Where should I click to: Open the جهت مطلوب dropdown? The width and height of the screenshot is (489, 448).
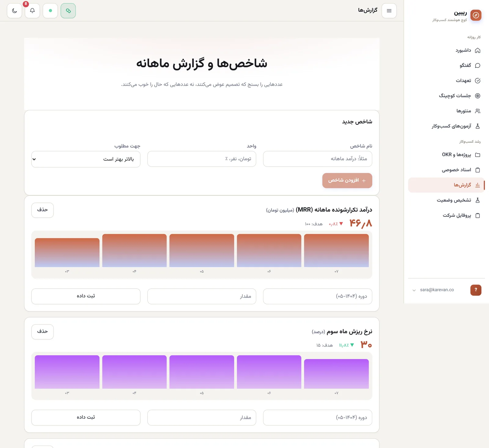86,159
